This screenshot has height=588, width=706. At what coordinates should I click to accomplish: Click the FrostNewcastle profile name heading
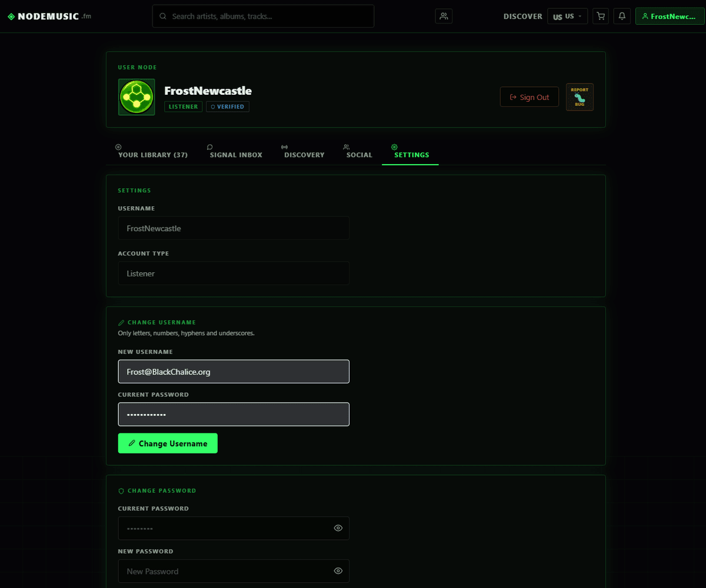(208, 91)
